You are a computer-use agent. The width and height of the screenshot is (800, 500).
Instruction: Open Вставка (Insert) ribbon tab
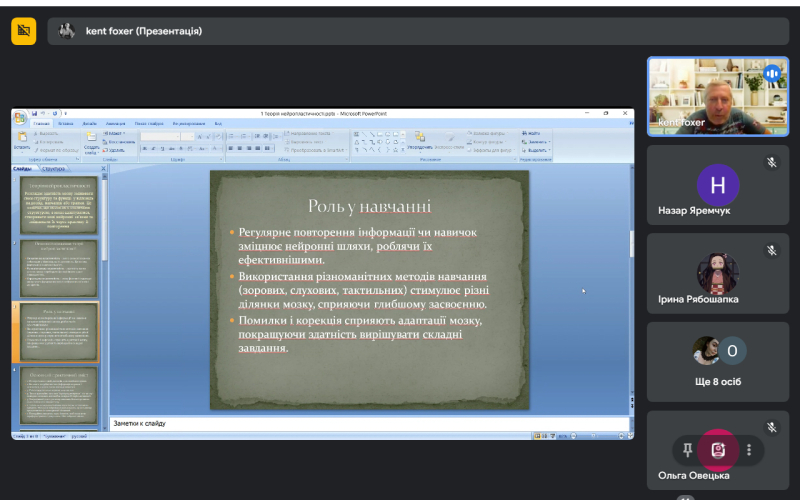(x=66, y=123)
